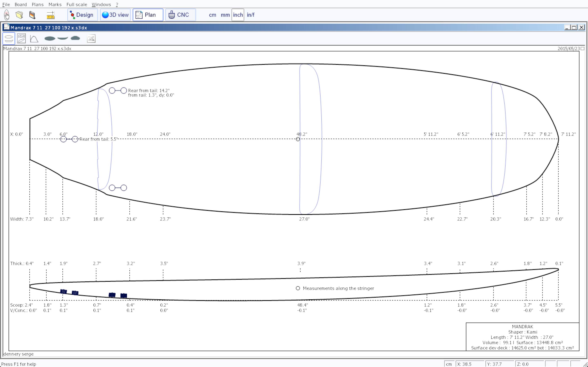Switch units to mm
Viewport: 588px width, 367px height.
pyautogui.click(x=225, y=15)
